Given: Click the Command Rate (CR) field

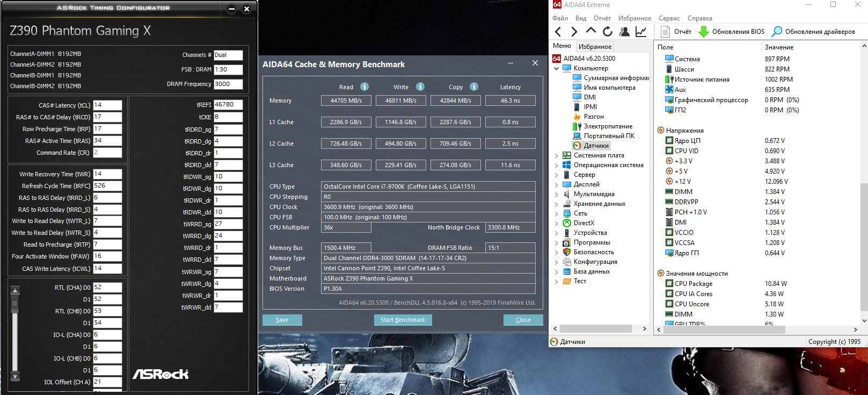Looking at the screenshot, I should coord(107,153).
